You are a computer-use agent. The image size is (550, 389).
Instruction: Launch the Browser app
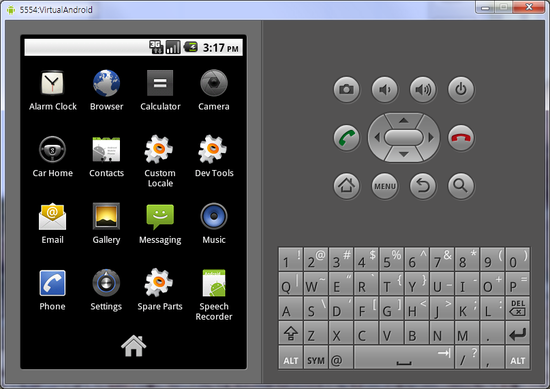pos(106,90)
